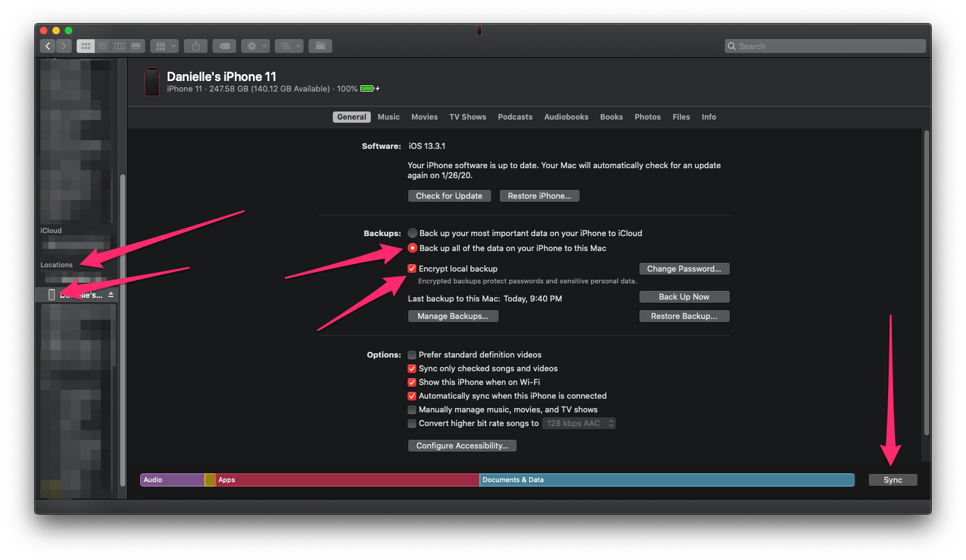
Task: Toggle Show this iPhone when on Wi-Fi
Action: coord(412,382)
